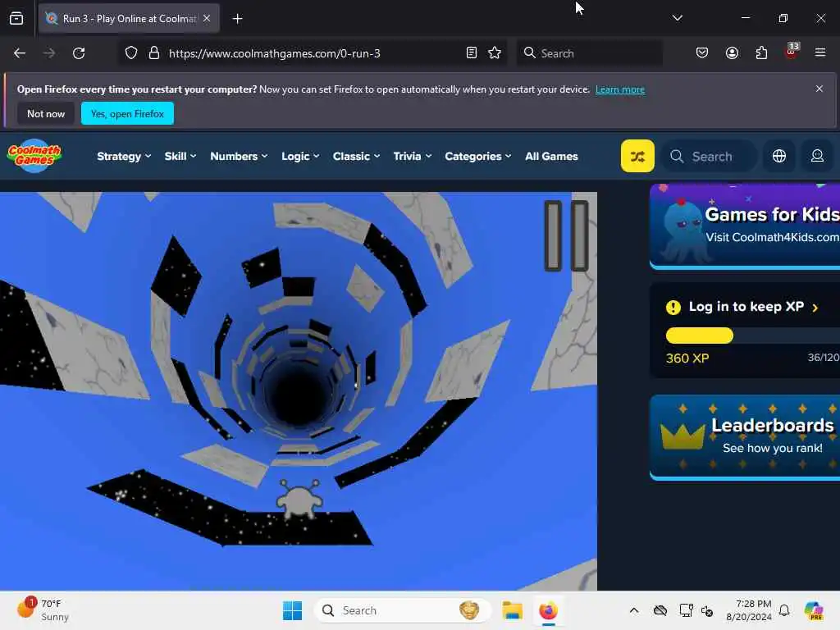The height and width of the screenshot is (630, 840).
Task: Open Firefox account icon
Action: pyautogui.click(x=732, y=53)
